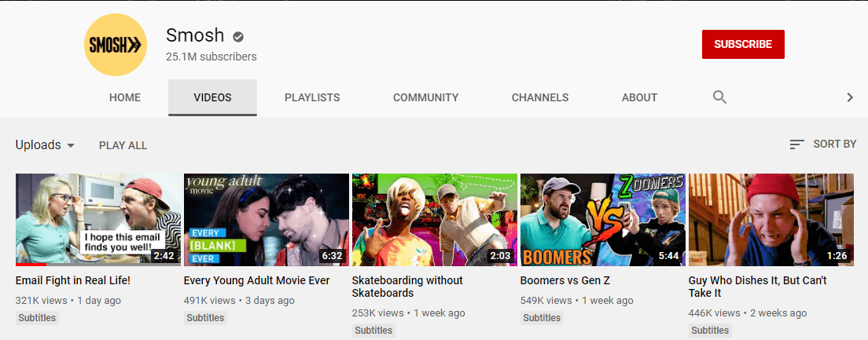
Task: Click the 5:44 duration badge
Action: (x=669, y=256)
